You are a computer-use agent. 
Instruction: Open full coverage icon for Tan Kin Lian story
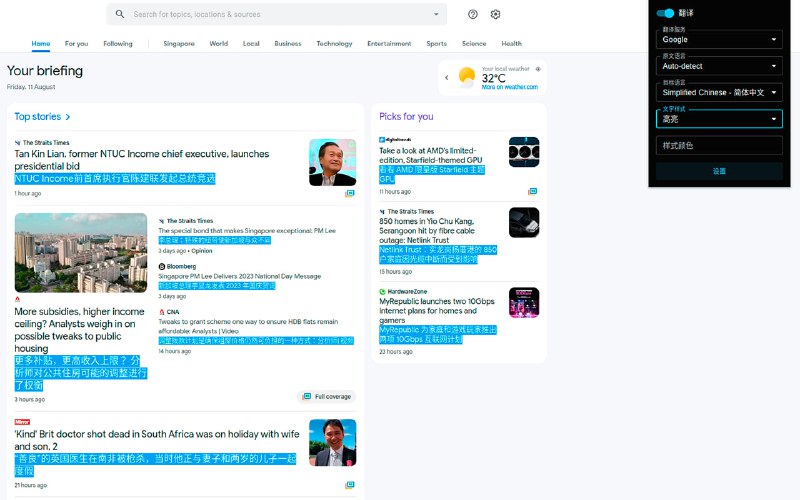tap(350, 193)
